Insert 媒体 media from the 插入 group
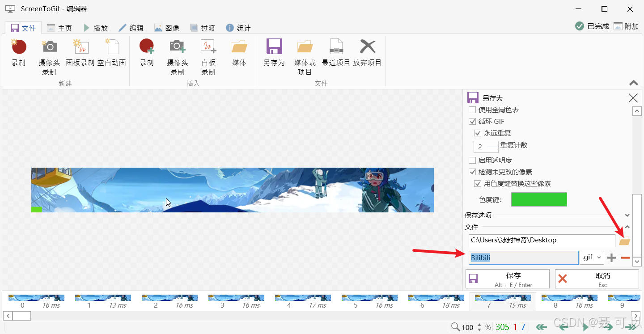Viewport: 644px width, 334px height. pyautogui.click(x=239, y=53)
